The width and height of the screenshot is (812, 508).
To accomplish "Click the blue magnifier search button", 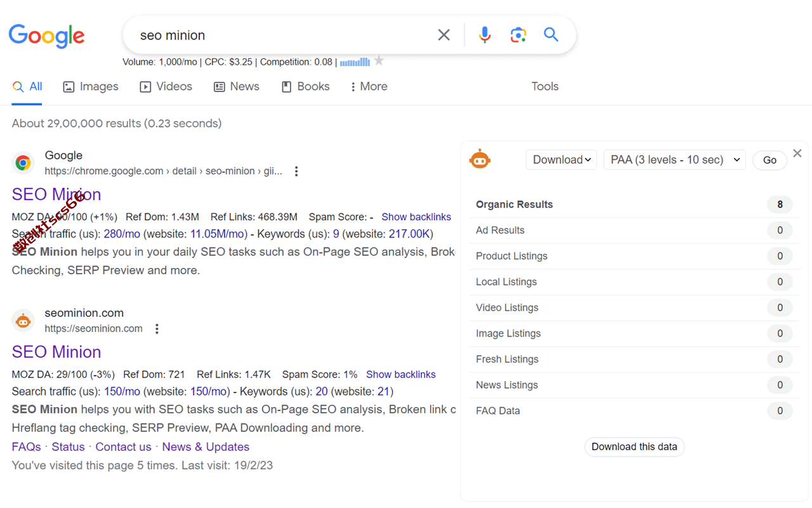I will 551,35.
